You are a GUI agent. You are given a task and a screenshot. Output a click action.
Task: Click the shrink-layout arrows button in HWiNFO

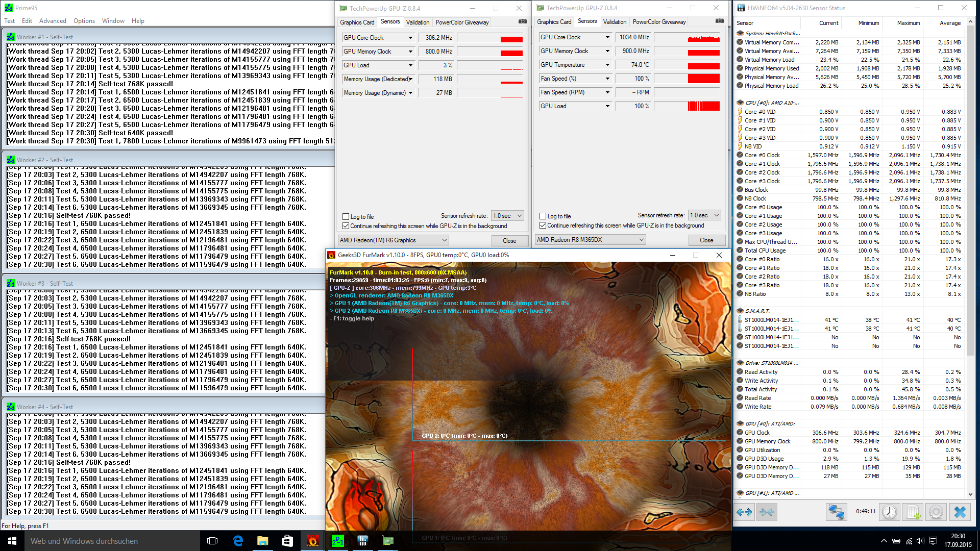[767, 512]
